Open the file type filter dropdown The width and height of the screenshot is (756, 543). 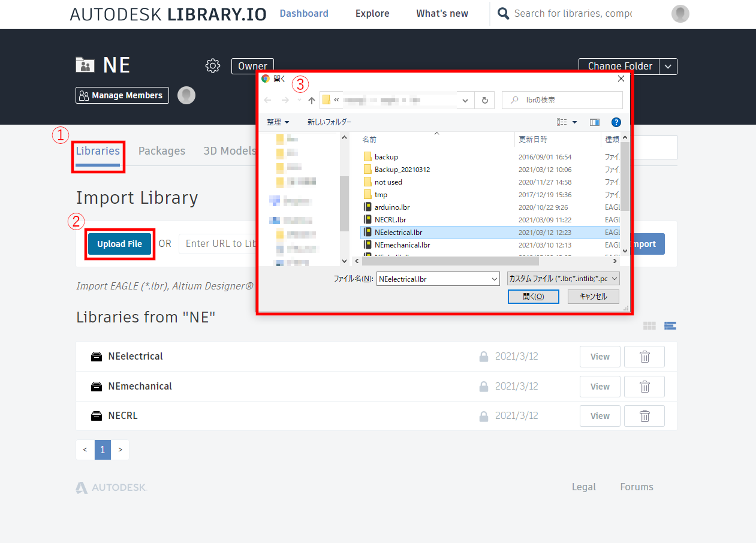pos(562,279)
